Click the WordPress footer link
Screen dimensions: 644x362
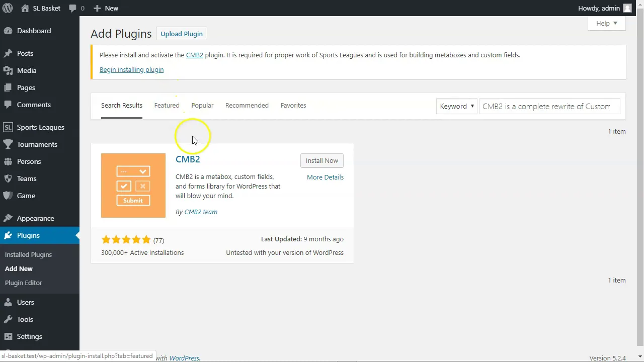(x=184, y=358)
